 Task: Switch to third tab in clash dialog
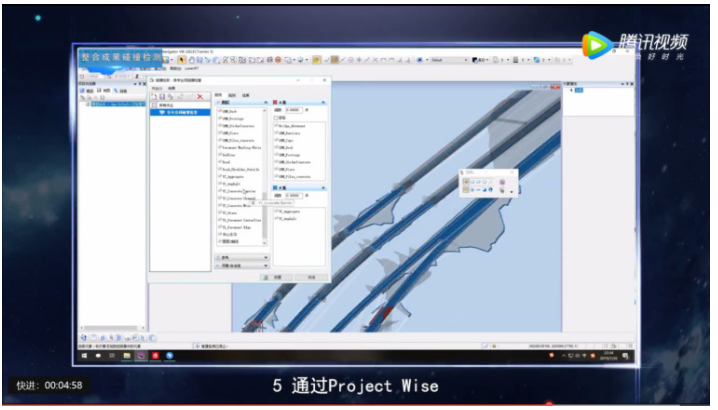pos(246,95)
